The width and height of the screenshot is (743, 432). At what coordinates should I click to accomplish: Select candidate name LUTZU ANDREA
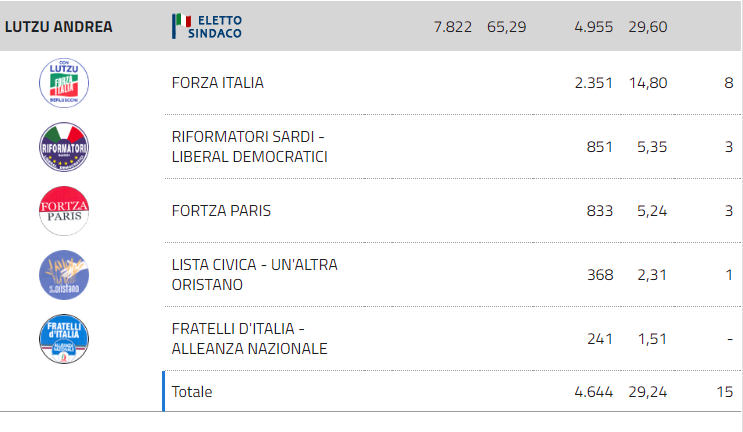click(x=59, y=27)
